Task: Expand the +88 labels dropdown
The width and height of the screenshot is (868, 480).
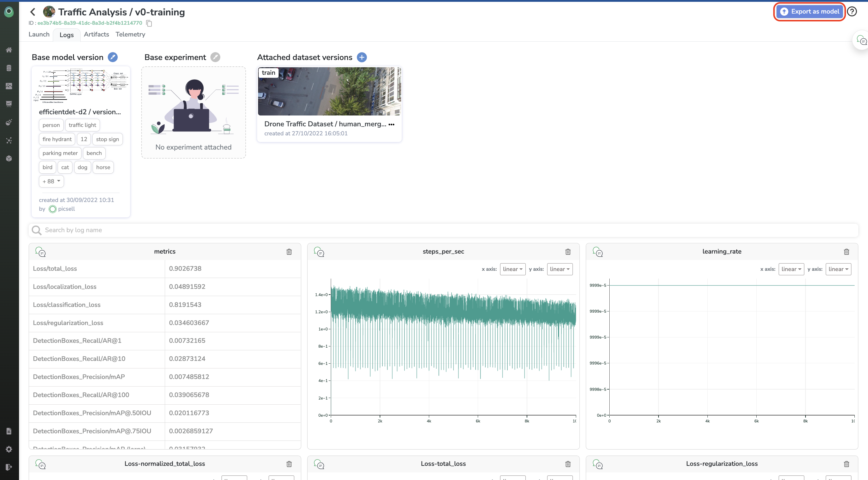Action: [51, 181]
